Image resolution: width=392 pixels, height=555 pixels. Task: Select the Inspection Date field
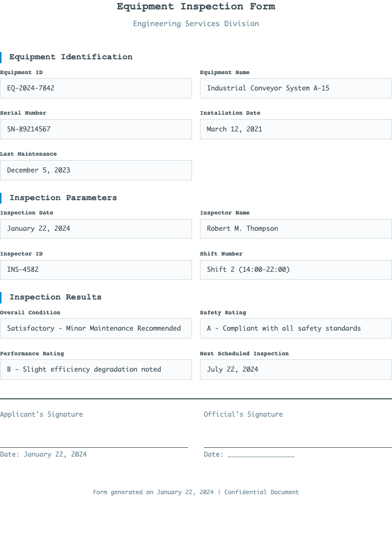tap(96, 229)
